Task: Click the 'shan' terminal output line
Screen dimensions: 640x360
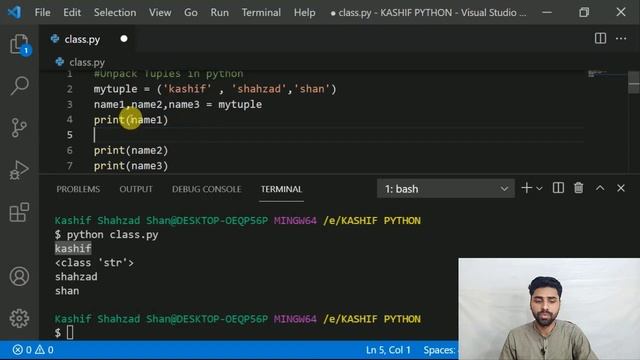Action: [67, 291]
